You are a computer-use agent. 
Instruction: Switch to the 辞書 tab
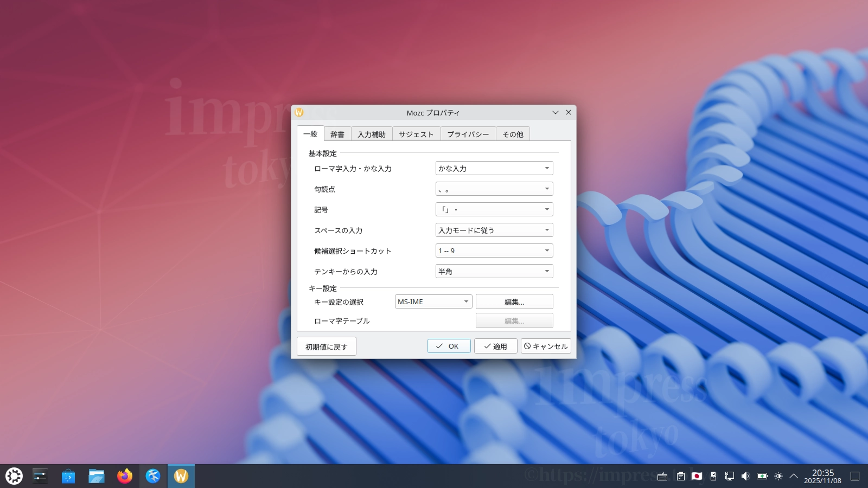[x=337, y=134]
